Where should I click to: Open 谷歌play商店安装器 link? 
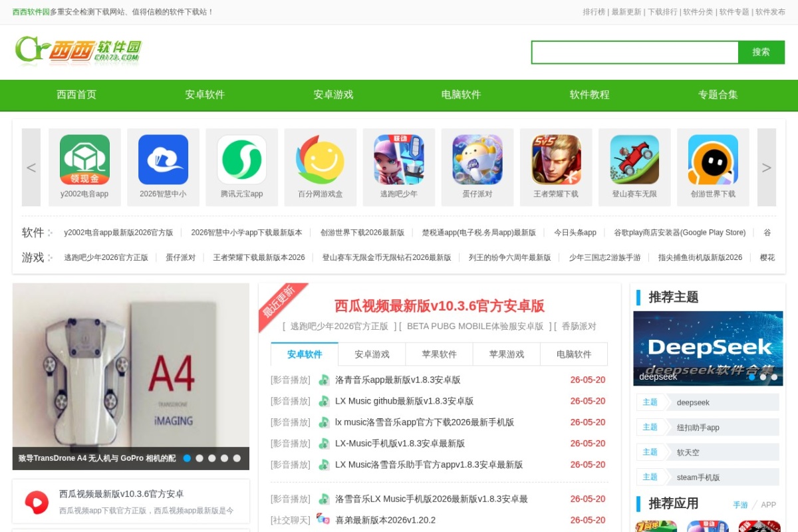pos(680,233)
